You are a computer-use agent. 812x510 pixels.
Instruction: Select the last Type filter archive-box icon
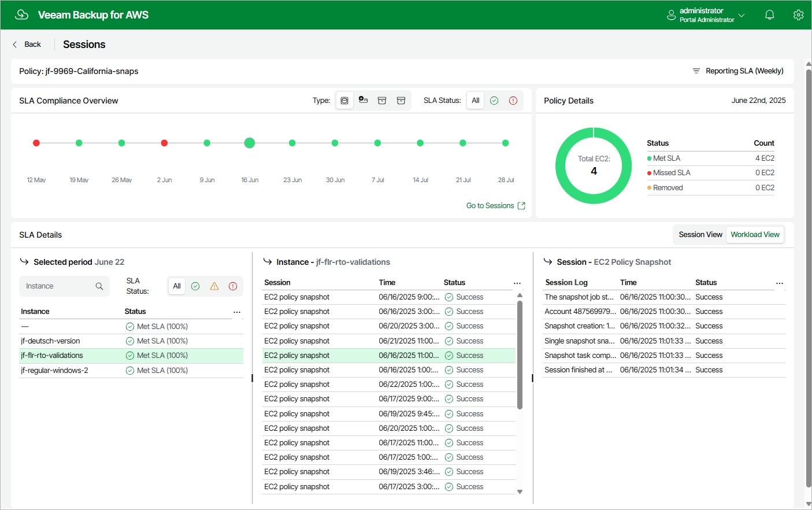click(x=401, y=101)
